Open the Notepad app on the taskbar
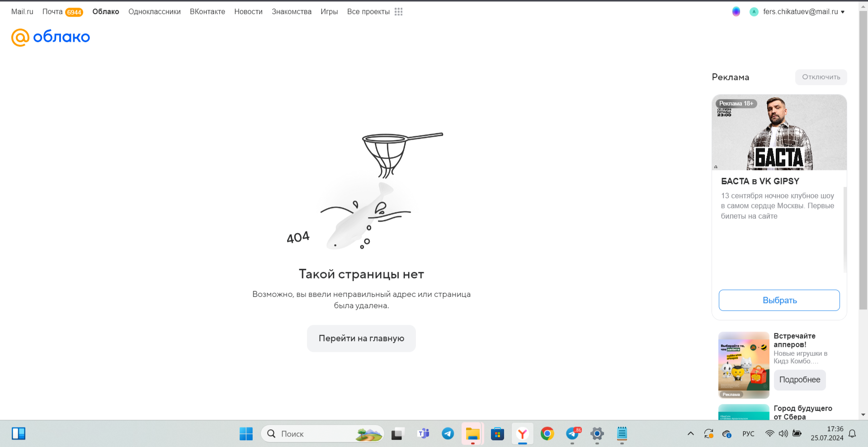The image size is (868, 447). coord(622,434)
